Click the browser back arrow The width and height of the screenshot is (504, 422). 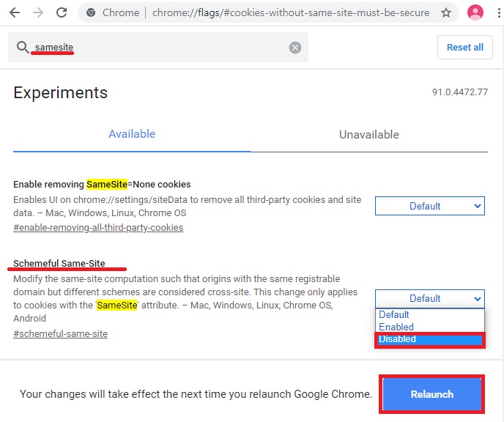[15, 12]
